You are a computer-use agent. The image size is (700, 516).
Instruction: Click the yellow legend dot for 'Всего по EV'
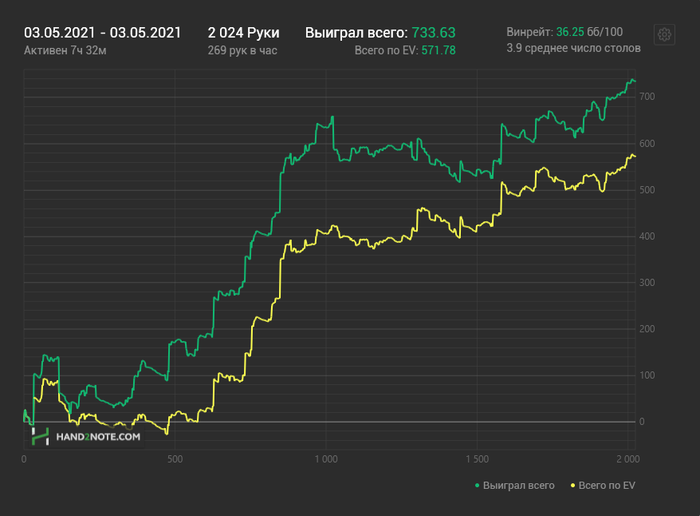pos(573,485)
